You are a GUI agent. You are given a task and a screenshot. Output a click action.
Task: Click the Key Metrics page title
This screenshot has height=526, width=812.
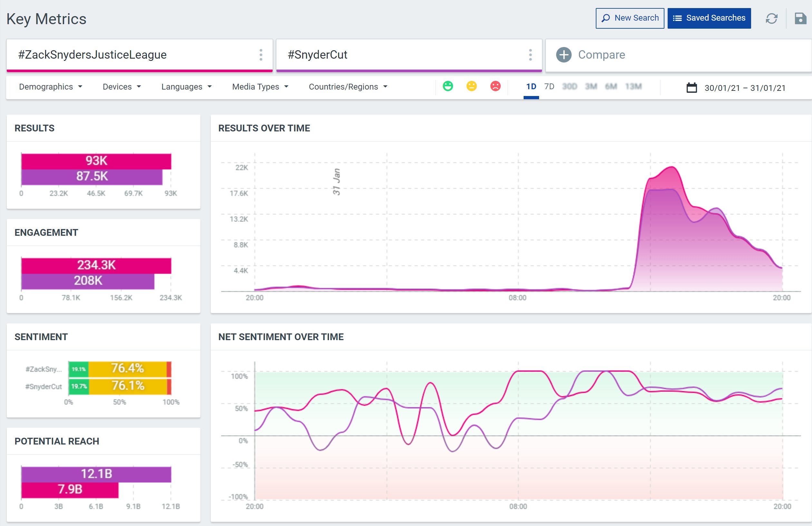click(46, 19)
